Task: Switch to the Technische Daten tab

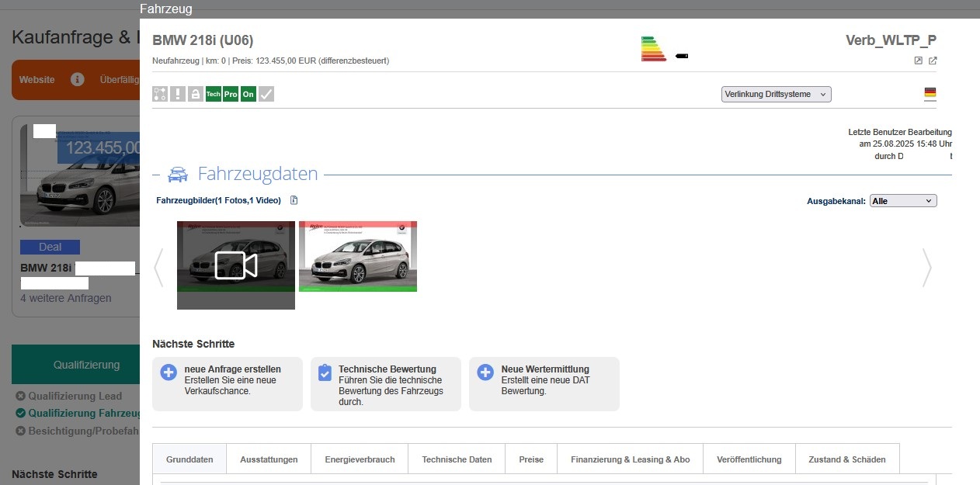Action: click(x=457, y=459)
